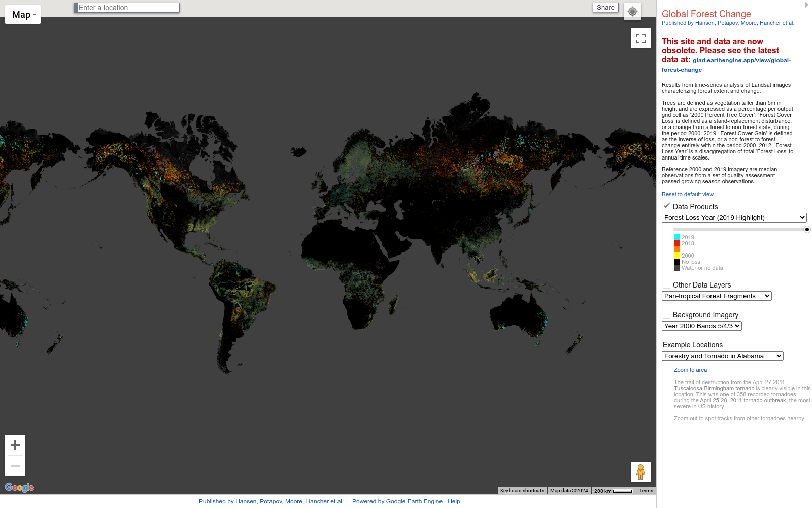
Task: Open the Powered by Google Earth Engine link
Action: [397, 501]
